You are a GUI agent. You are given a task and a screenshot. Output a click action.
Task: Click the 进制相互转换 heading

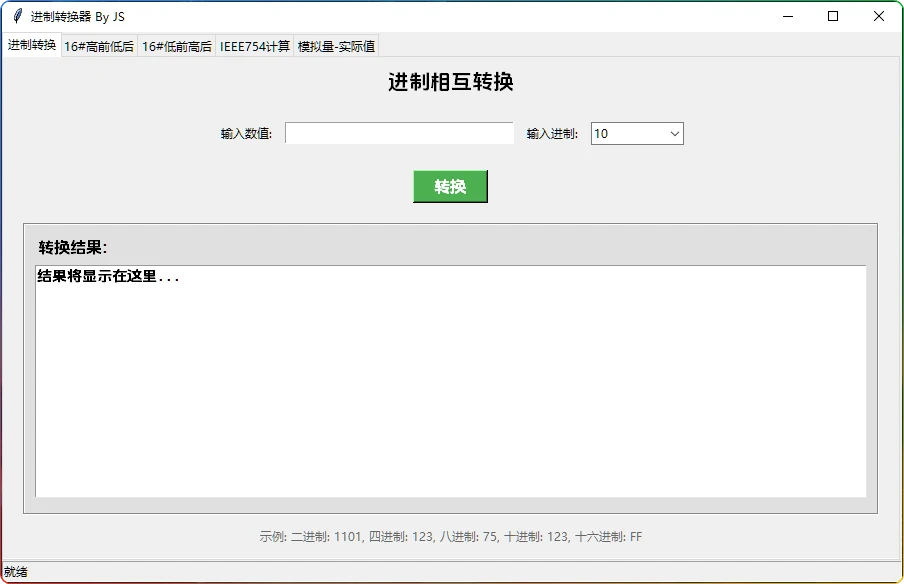(x=451, y=82)
